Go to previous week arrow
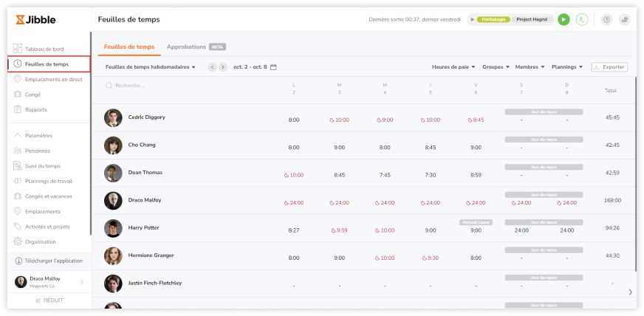Image resolution: width=644 pixels, height=316 pixels. [x=213, y=67]
